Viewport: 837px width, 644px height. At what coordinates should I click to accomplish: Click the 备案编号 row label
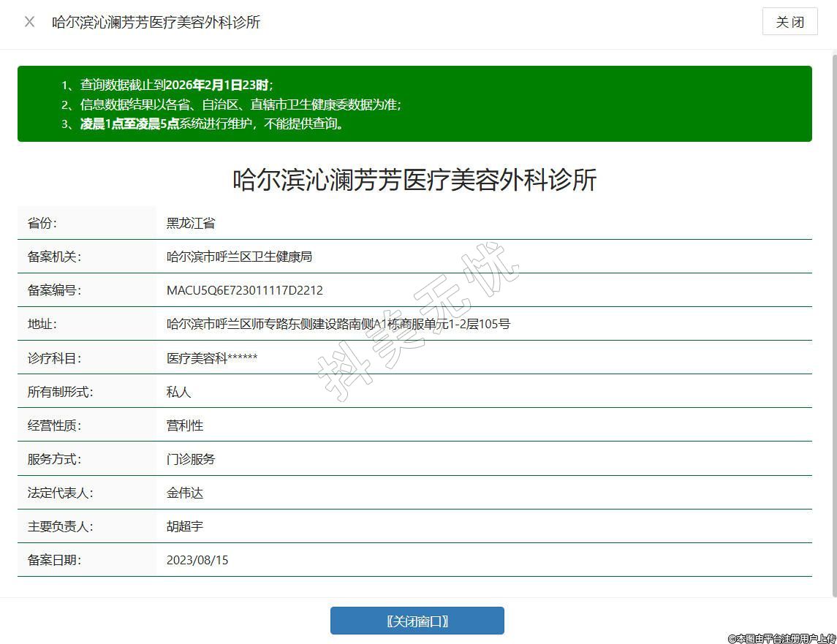click(53, 291)
